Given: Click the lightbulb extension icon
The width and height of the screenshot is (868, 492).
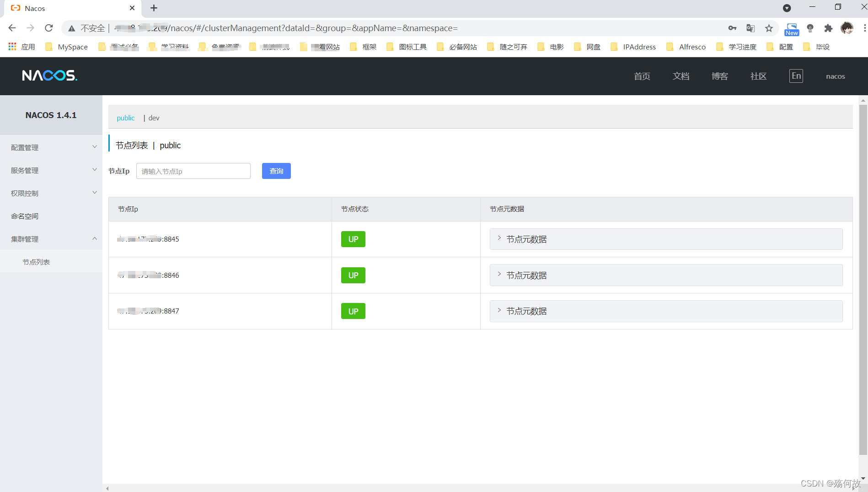Looking at the screenshot, I should (x=810, y=28).
